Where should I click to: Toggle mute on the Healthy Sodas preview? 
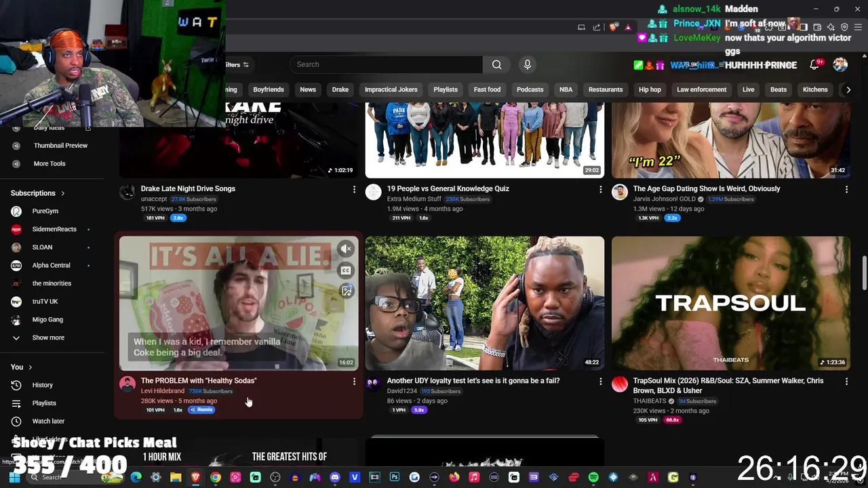coord(346,249)
